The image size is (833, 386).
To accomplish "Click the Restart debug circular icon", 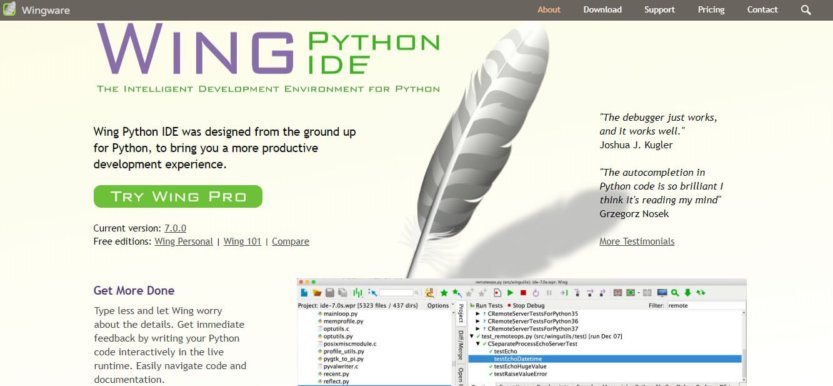I will tap(536, 293).
